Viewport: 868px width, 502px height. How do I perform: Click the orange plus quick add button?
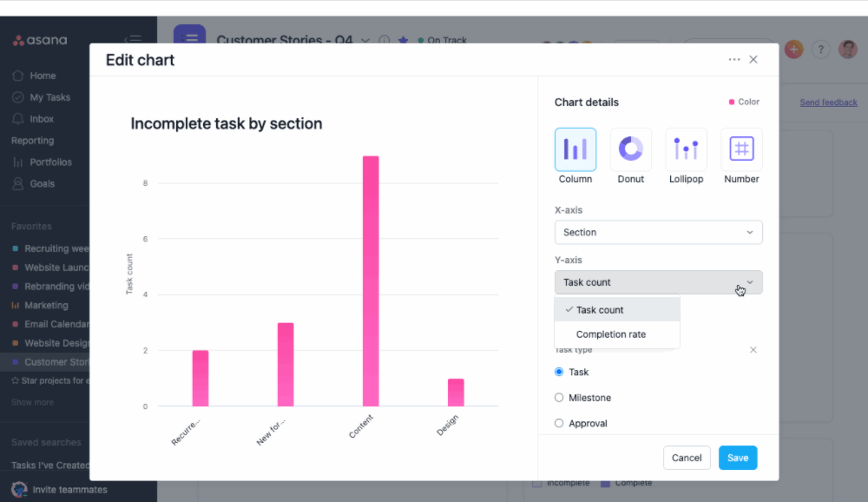[x=793, y=50]
